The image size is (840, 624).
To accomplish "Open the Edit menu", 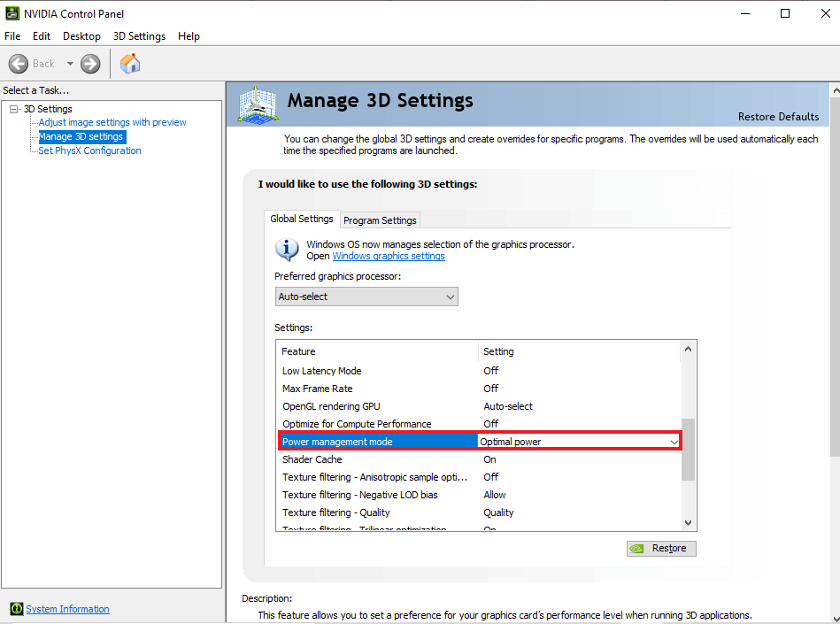I will (42, 36).
